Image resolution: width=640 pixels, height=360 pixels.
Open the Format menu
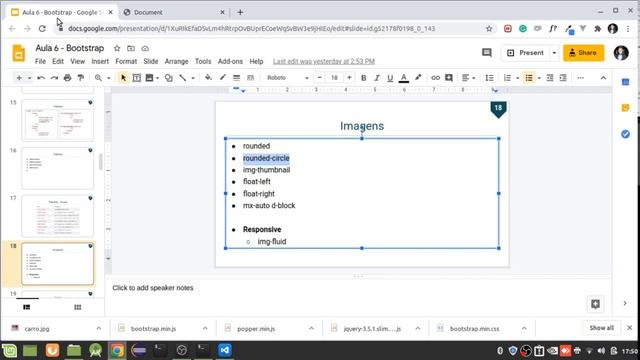(x=126, y=61)
